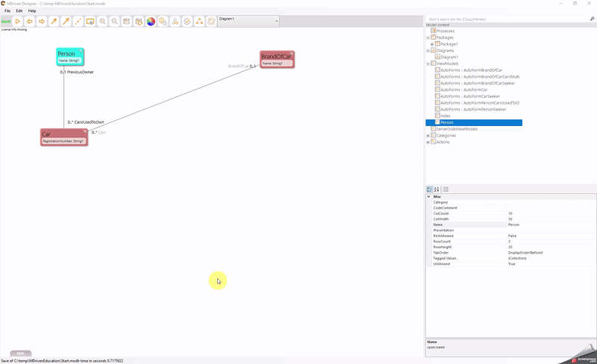Select the Index view model
The height and width of the screenshot is (364, 597).
(446, 116)
